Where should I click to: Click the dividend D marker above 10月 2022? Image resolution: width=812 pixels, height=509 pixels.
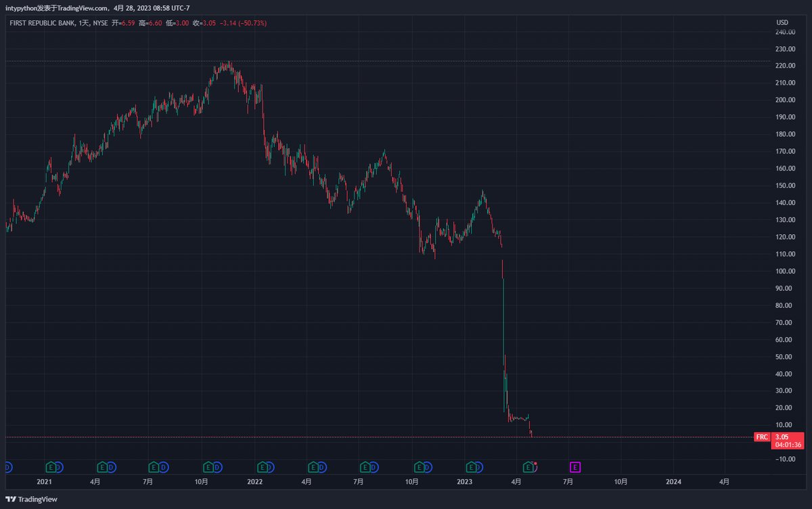point(428,467)
